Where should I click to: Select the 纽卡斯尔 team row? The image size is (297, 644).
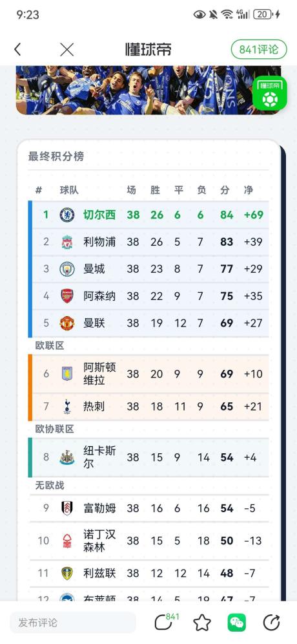point(148,458)
